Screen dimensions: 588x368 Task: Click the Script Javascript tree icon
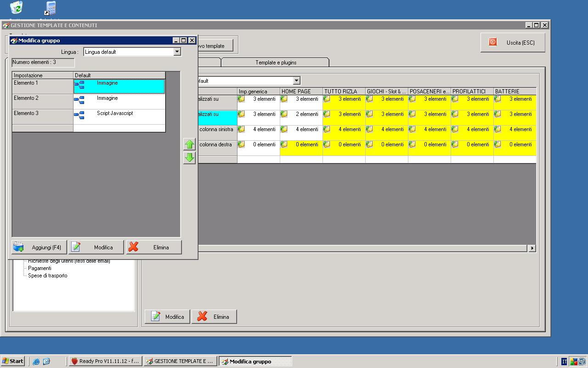pyautogui.click(x=79, y=115)
